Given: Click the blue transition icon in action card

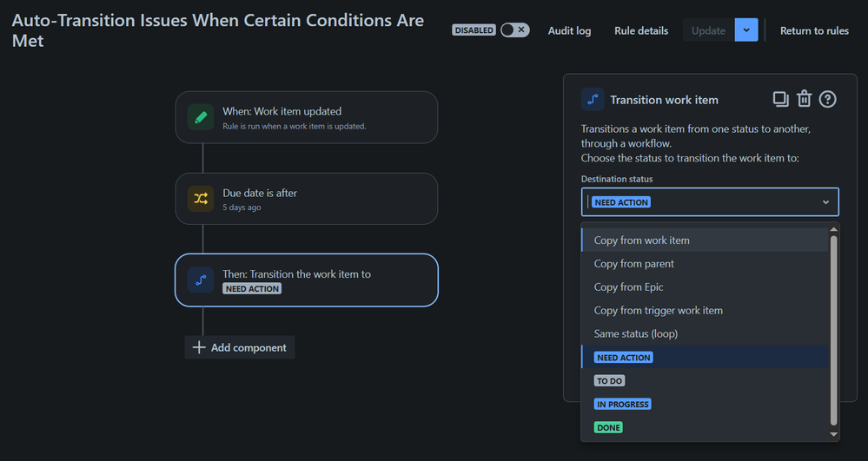Looking at the screenshot, I should [x=201, y=280].
